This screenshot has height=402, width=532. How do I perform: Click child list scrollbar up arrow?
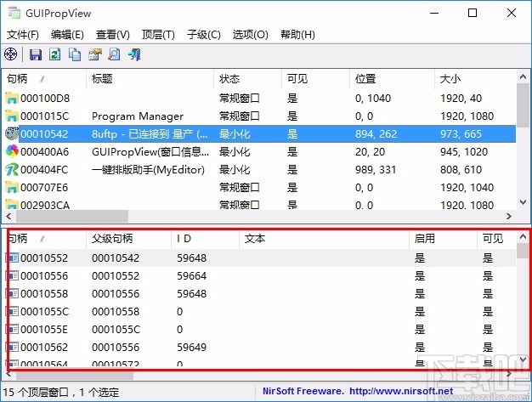point(523,237)
